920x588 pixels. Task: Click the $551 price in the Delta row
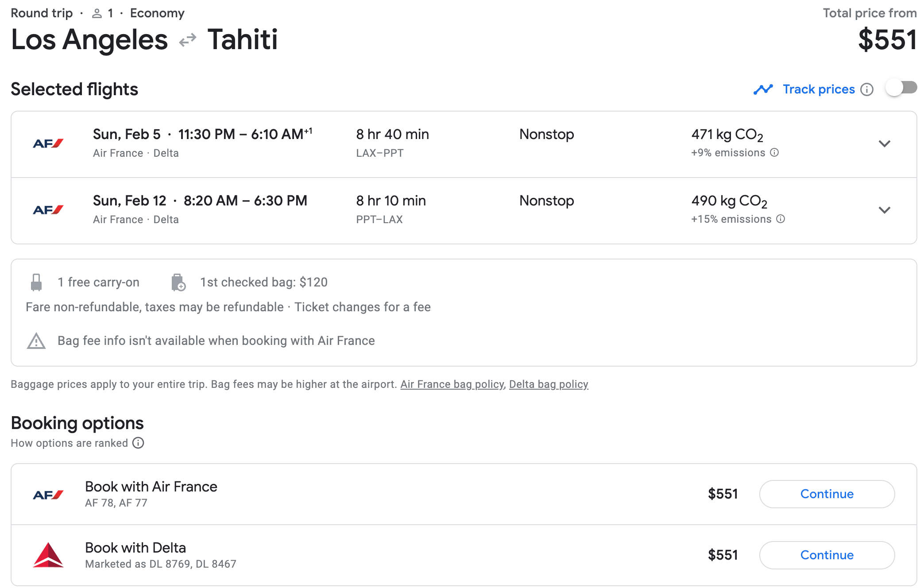(x=723, y=555)
